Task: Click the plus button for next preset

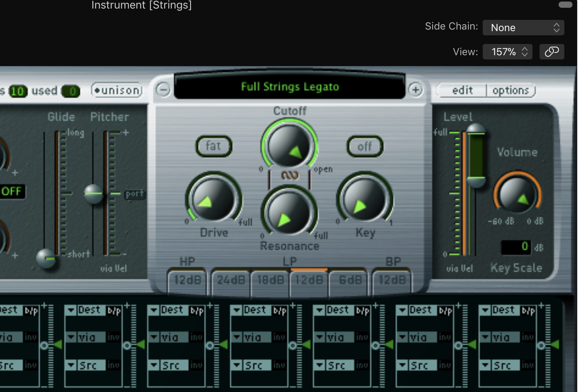Action: pyautogui.click(x=415, y=90)
